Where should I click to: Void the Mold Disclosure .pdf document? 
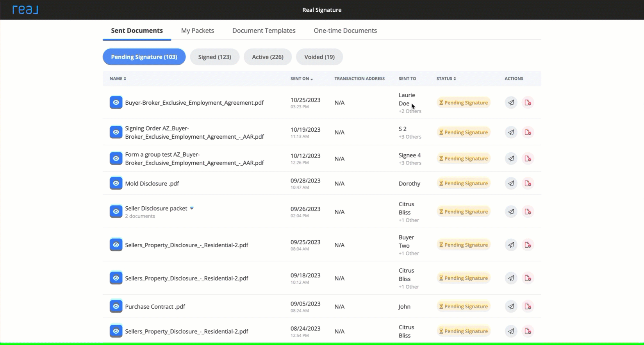[x=528, y=183]
